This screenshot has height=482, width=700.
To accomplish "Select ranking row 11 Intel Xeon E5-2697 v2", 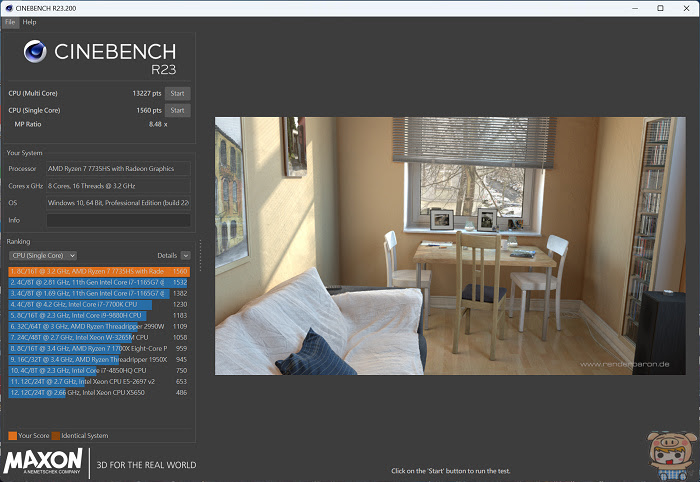I will (99, 382).
